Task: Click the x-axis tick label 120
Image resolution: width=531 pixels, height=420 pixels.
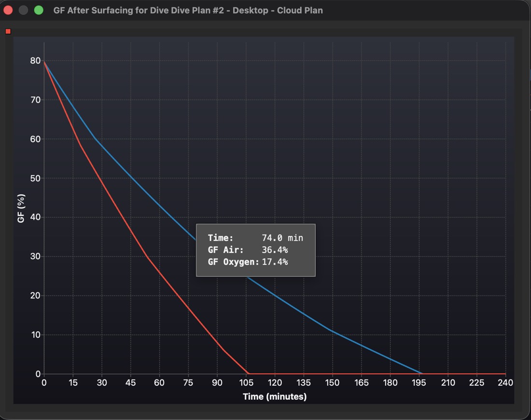Action: (x=275, y=382)
